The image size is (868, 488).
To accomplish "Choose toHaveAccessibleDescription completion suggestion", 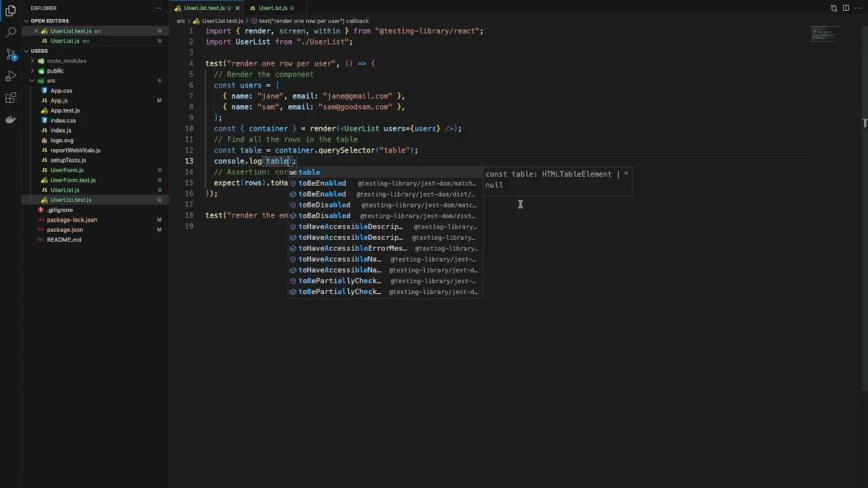I will coord(350,226).
